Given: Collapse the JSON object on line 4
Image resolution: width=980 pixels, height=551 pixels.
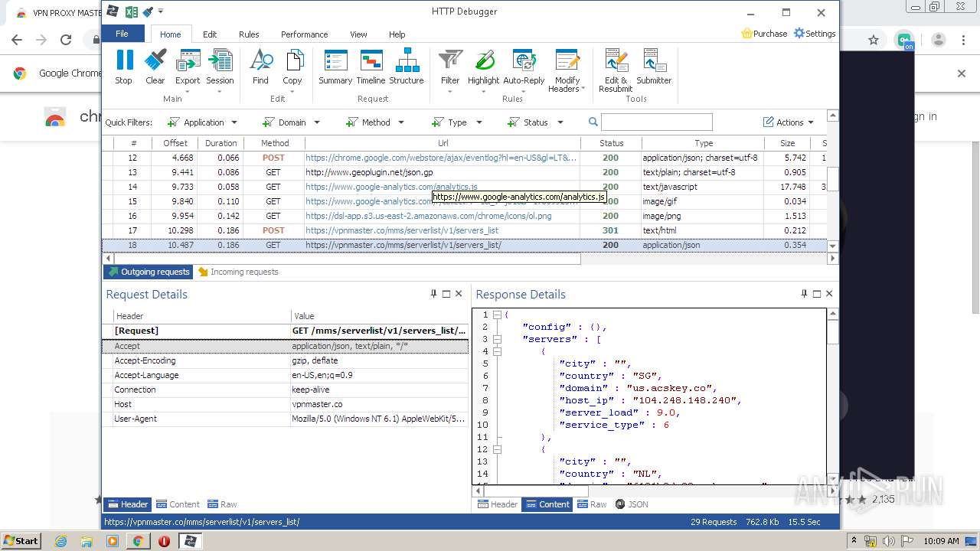Looking at the screenshot, I should click(x=497, y=351).
